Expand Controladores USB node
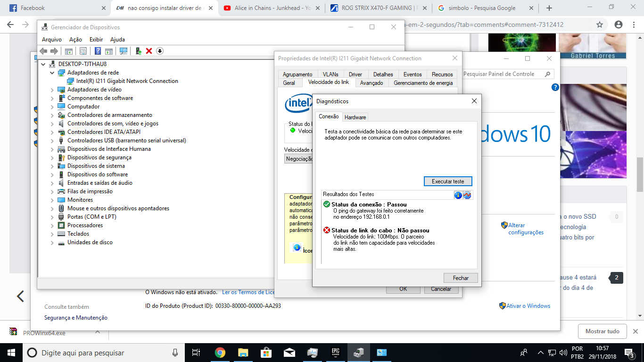Image resolution: width=644 pixels, height=362 pixels. [52, 140]
